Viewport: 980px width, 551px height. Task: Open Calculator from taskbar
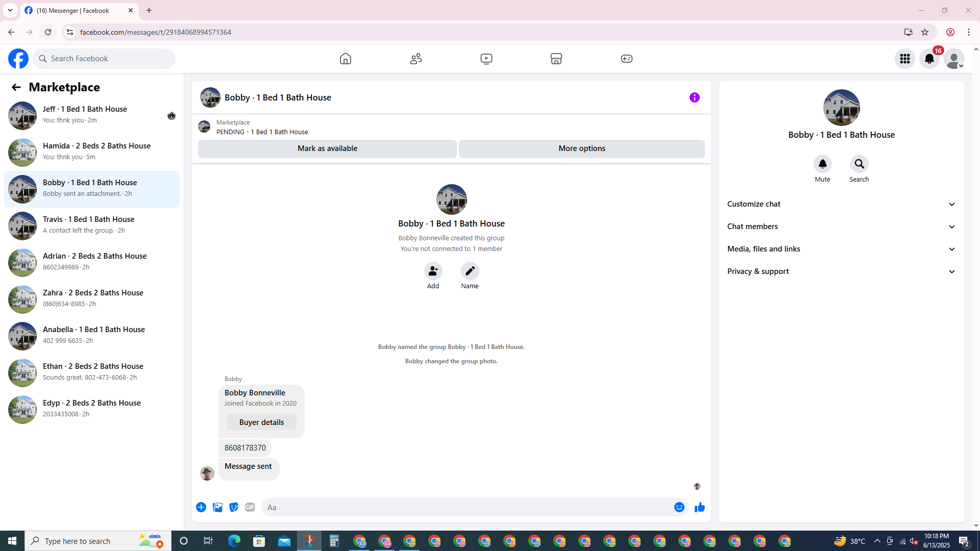point(334,541)
